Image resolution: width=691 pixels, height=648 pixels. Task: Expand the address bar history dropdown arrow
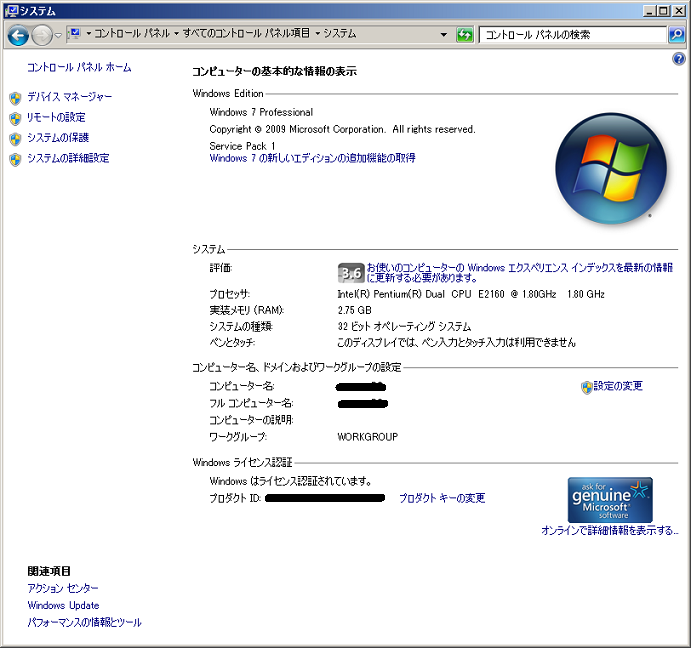[444, 34]
